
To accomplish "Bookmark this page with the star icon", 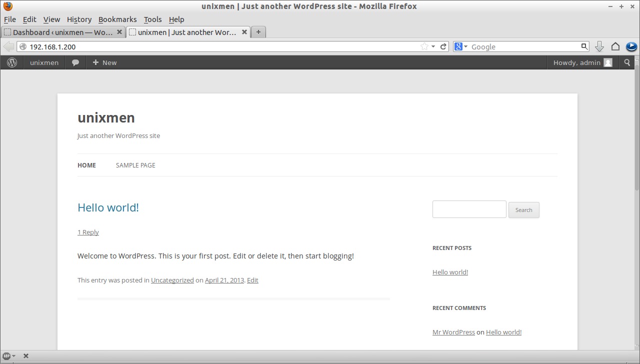I will 424,46.
